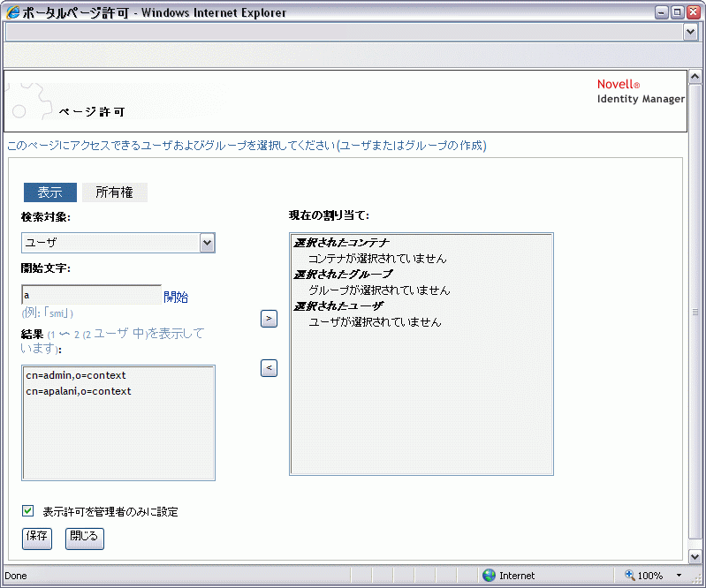Remove assignment with the < arrow button

click(x=269, y=368)
